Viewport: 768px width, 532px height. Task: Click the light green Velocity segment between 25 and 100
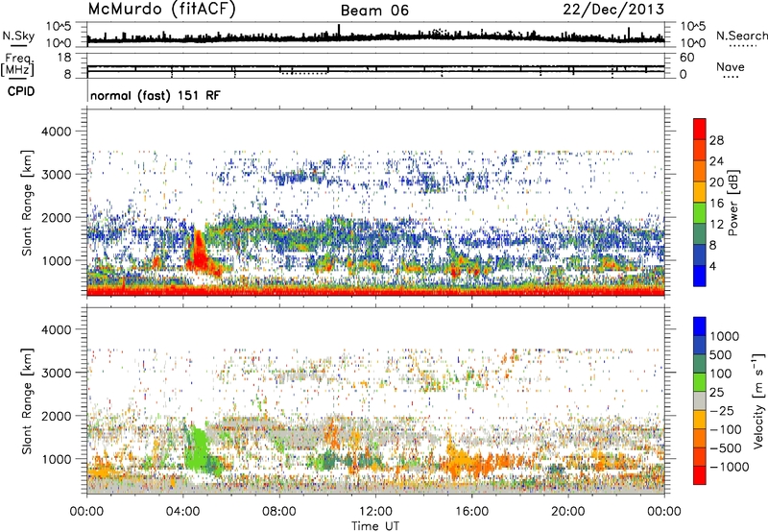(700, 382)
